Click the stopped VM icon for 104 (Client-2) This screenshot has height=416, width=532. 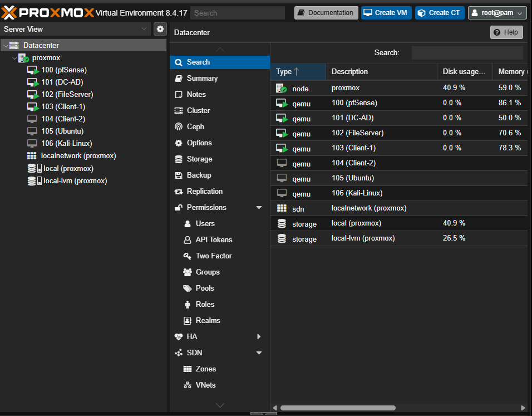click(x=32, y=119)
